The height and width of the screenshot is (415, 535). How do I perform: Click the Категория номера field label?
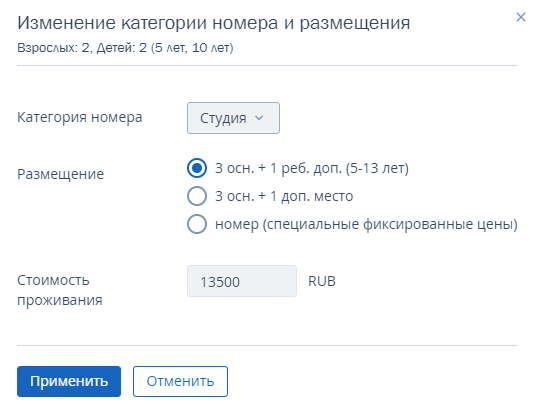[x=79, y=117]
